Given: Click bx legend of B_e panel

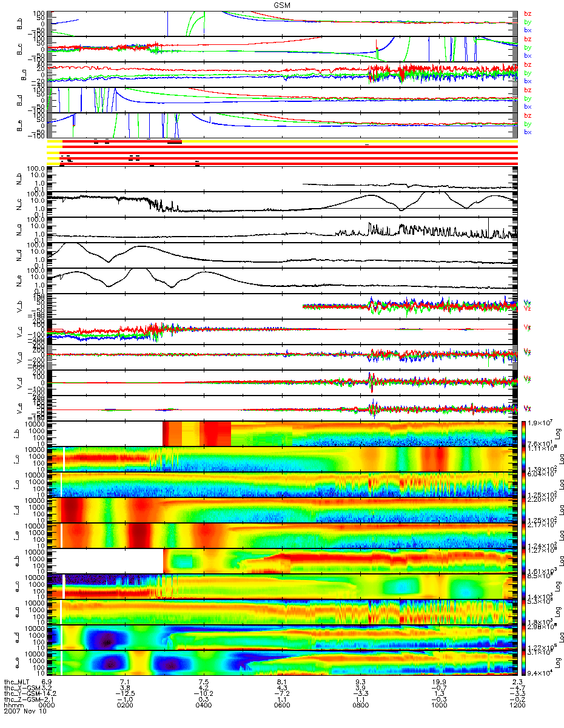Looking at the screenshot, I should pos(528,132).
